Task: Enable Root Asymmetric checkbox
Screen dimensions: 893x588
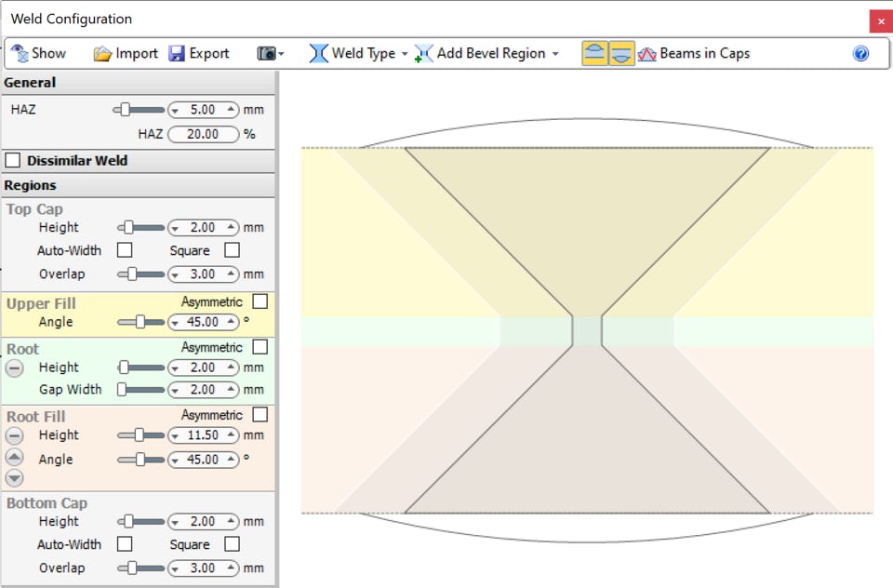Action: pos(260,347)
